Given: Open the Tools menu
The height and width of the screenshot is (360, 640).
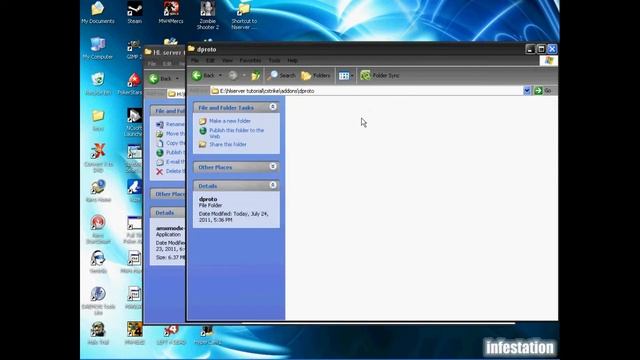Looking at the screenshot, I should click(274, 60).
